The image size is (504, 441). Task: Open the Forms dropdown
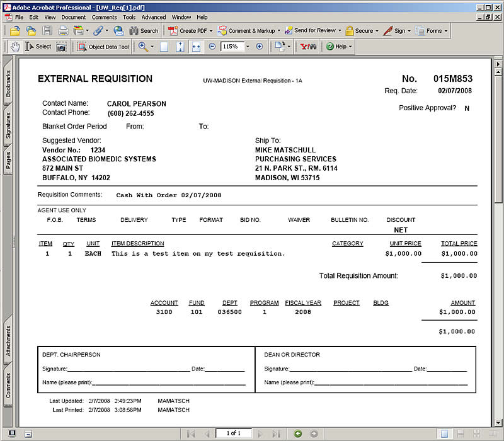(432, 31)
